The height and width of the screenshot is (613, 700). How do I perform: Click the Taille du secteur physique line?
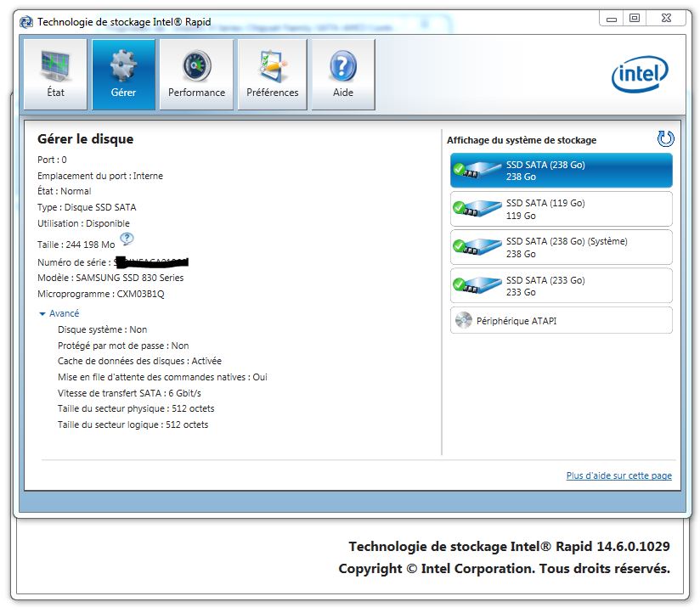coord(136,408)
